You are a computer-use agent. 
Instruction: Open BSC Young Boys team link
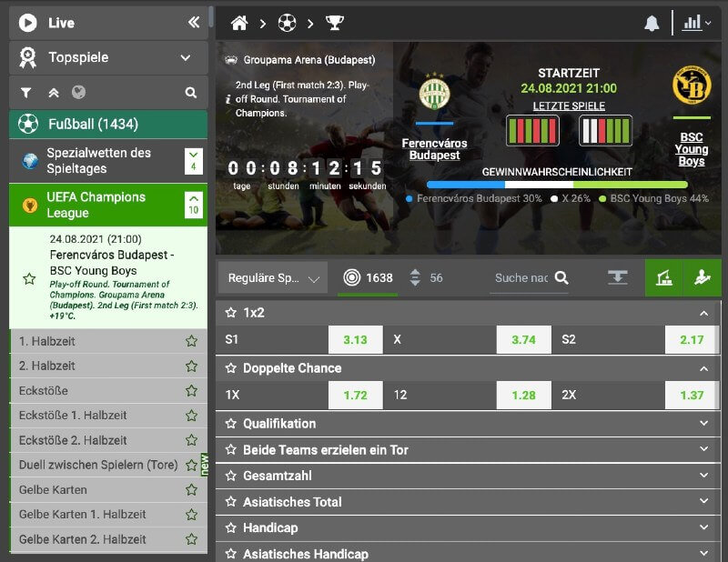(x=692, y=149)
